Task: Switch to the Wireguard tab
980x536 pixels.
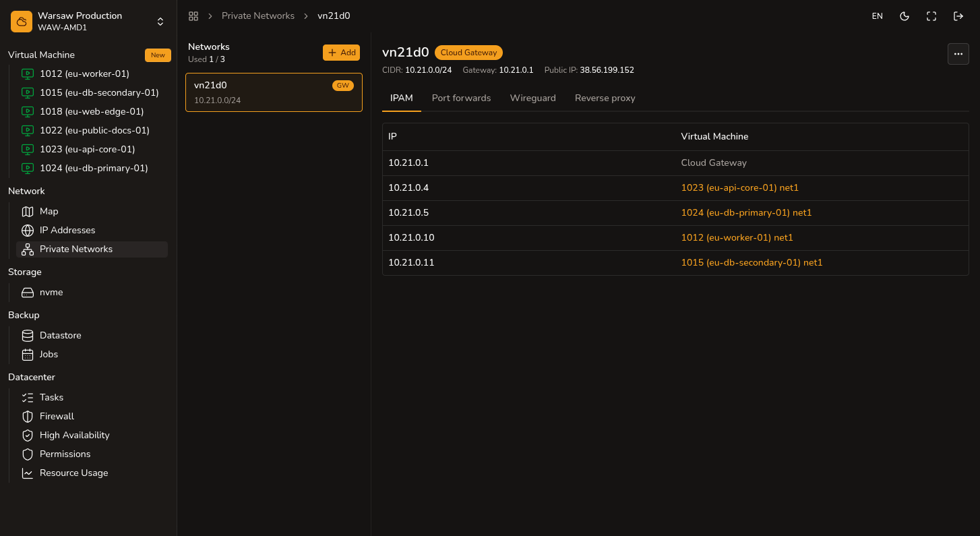Action: (533, 98)
